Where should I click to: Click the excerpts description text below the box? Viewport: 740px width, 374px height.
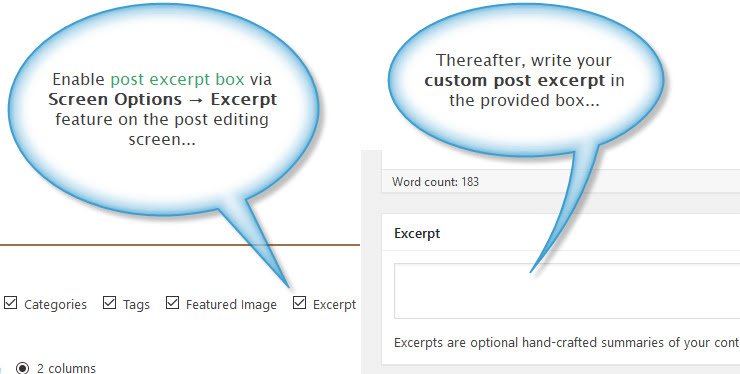[567, 342]
